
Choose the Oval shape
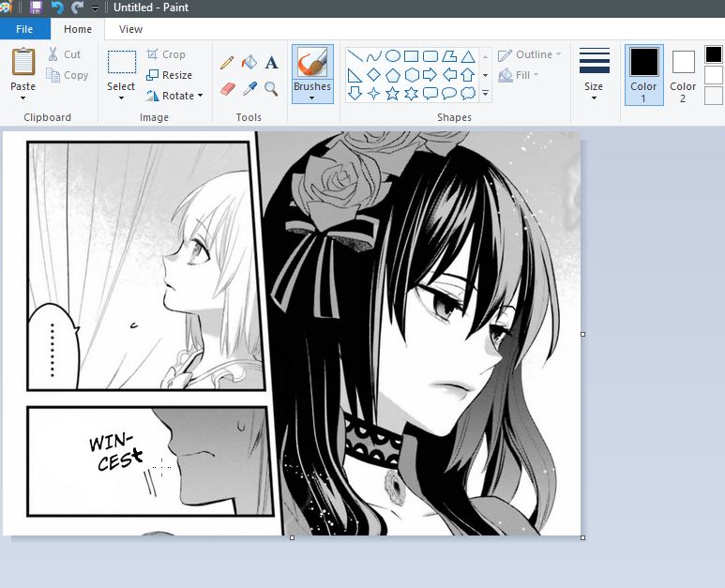click(393, 56)
